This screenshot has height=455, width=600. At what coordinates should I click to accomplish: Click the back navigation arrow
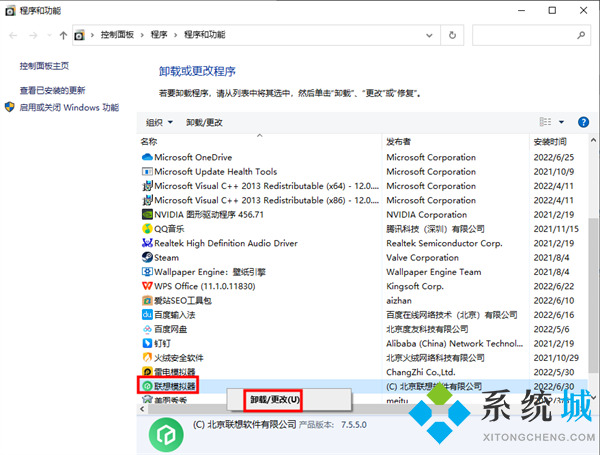coord(13,35)
